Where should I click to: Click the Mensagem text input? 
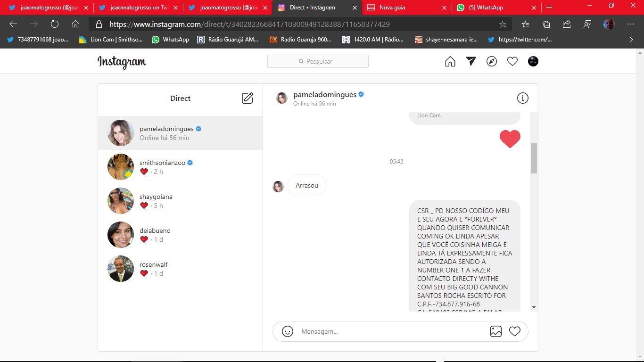391,331
